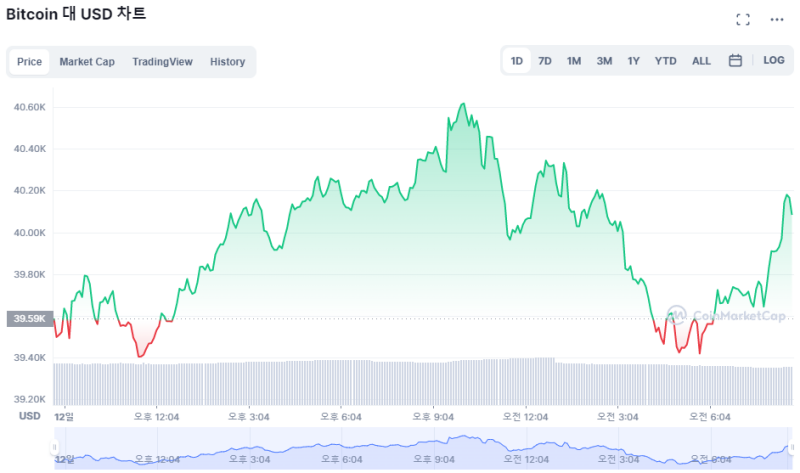Click the peak of the price line
Screen dimensions: 800x473
click(x=463, y=104)
